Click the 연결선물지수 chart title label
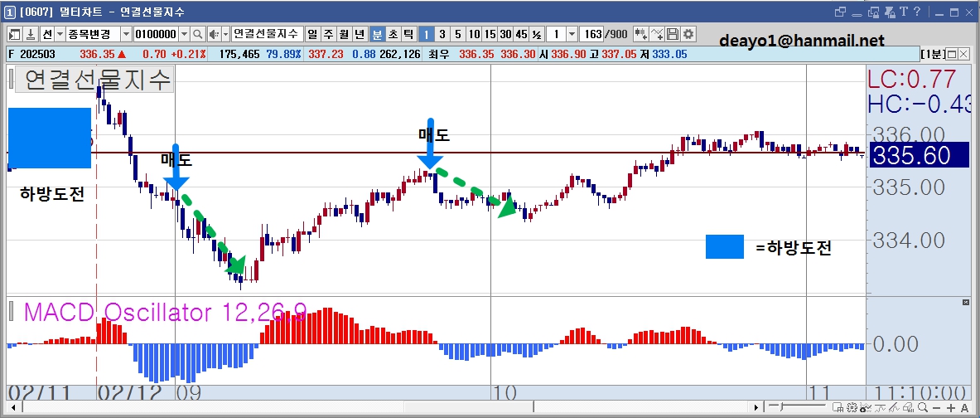Viewport: 980px width, 418px height. (94, 80)
